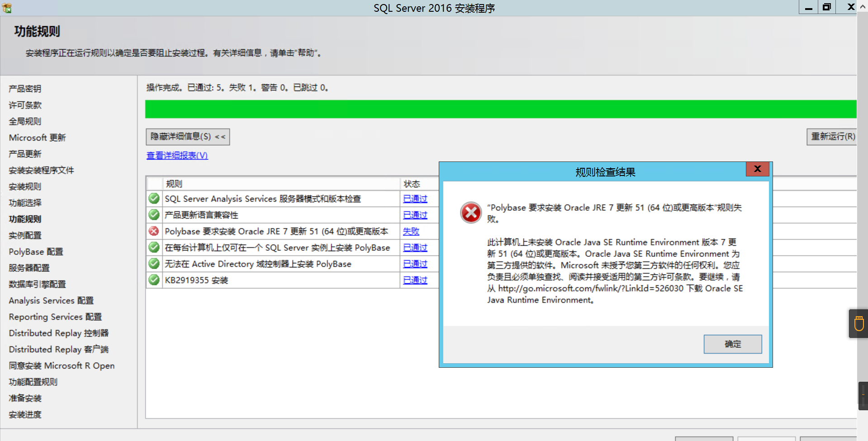This screenshot has width=868, height=441.
Task: Click the summary line 操作完成。已通过: 5。失败 1。
Action: coord(237,87)
